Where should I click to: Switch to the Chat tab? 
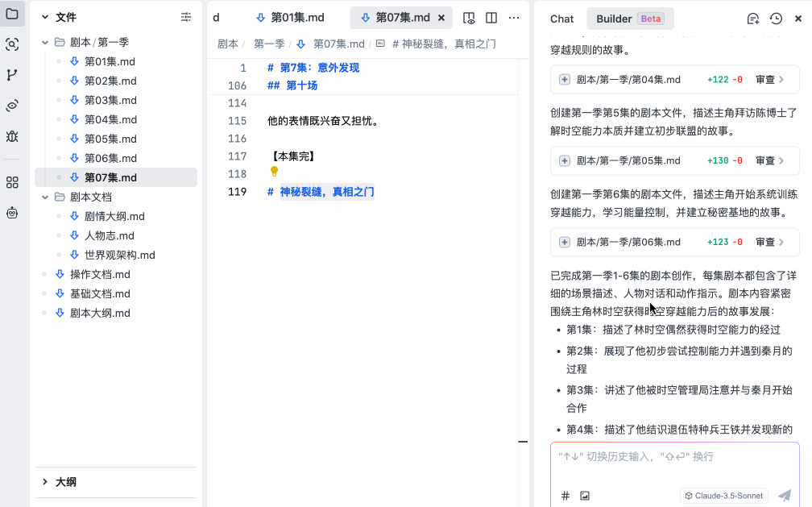562,19
